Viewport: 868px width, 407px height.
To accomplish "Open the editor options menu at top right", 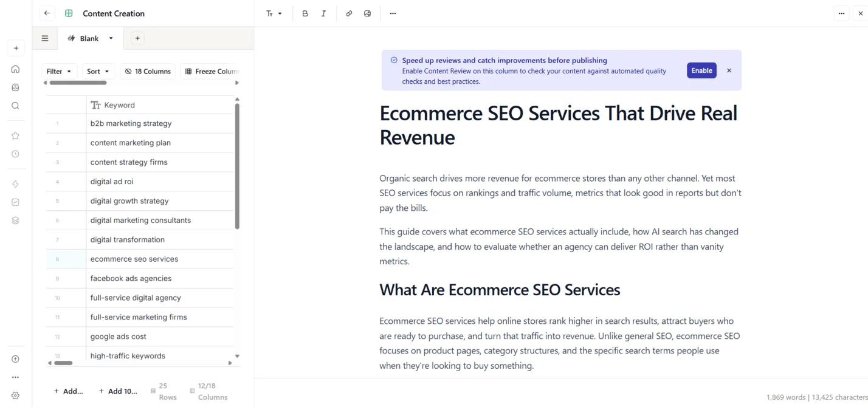I will coord(841,13).
